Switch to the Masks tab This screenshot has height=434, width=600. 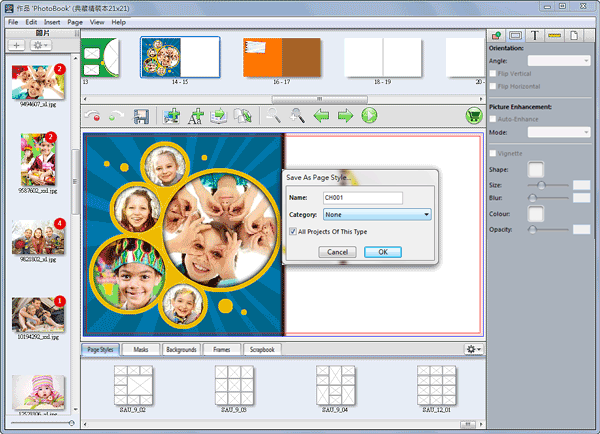(141, 349)
